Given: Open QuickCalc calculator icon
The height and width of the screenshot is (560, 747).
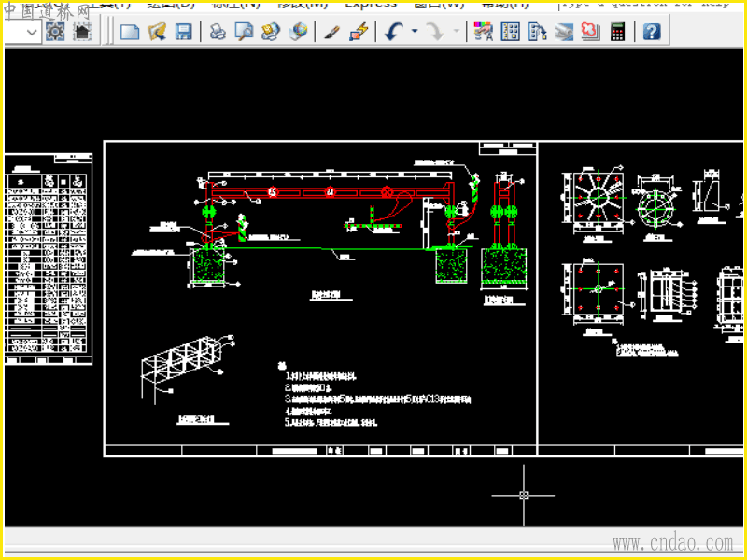Looking at the screenshot, I should (x=617, y=33).
